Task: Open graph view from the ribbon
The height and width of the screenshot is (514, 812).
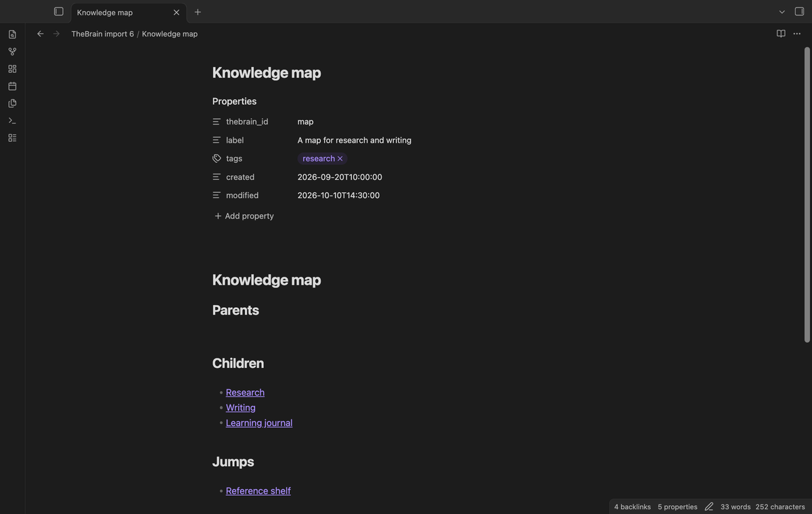Action: pyautogui.click(x=12, y=51)
